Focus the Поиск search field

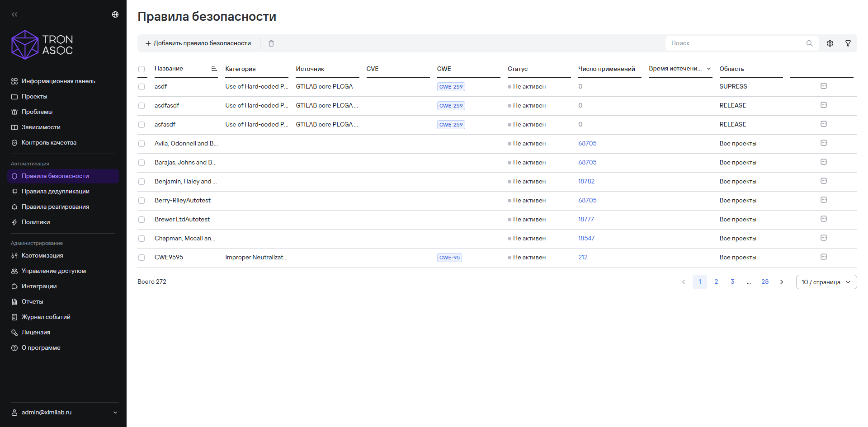coord(737,43)
